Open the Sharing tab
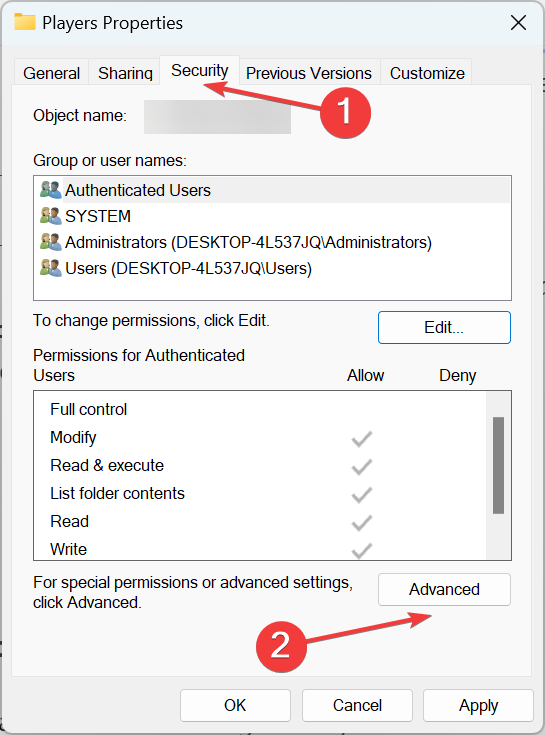 125,73
